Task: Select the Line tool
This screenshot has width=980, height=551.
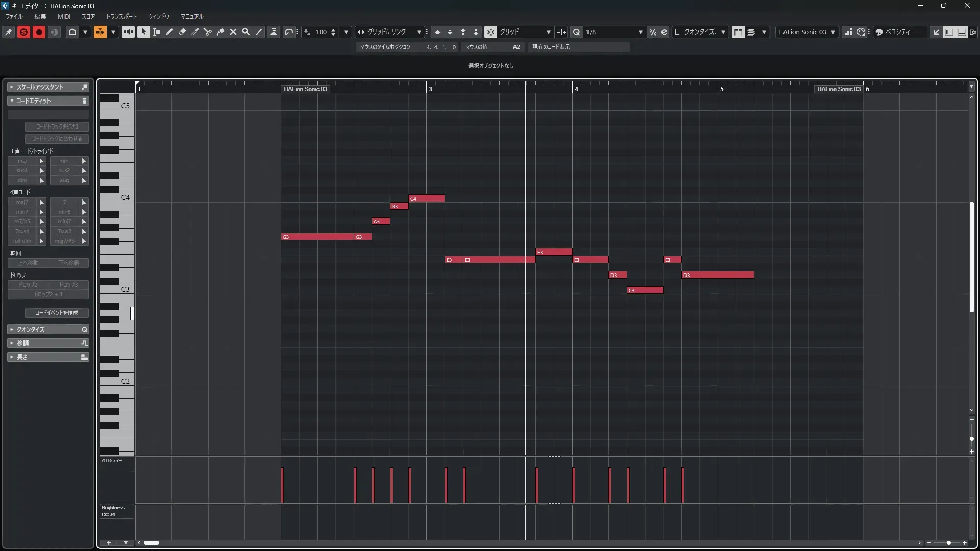Action: click(259, 32)
